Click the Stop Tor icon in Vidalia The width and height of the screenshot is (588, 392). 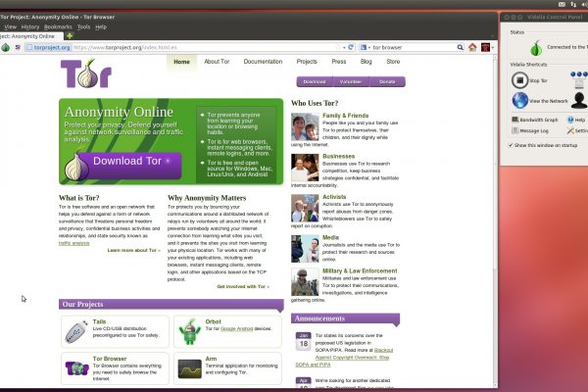tap(518, 78)
